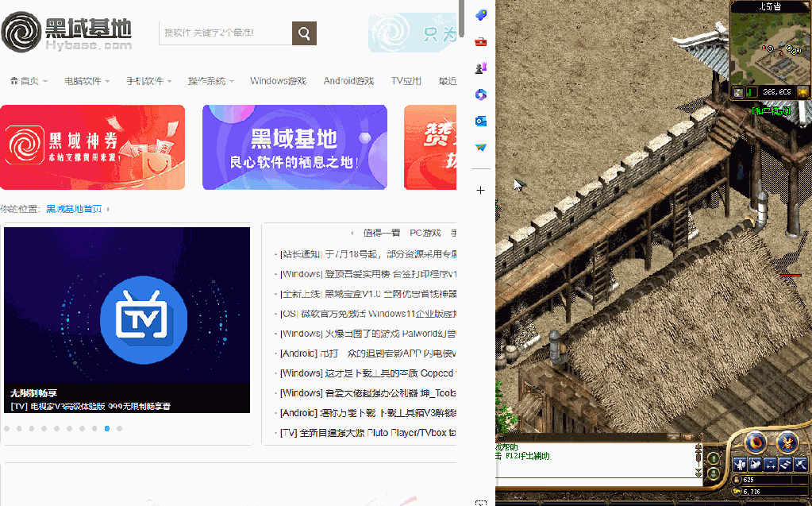Select the fifth carousel dot
The width and height of the screenshot is (812, 506).
click(56, 428)
